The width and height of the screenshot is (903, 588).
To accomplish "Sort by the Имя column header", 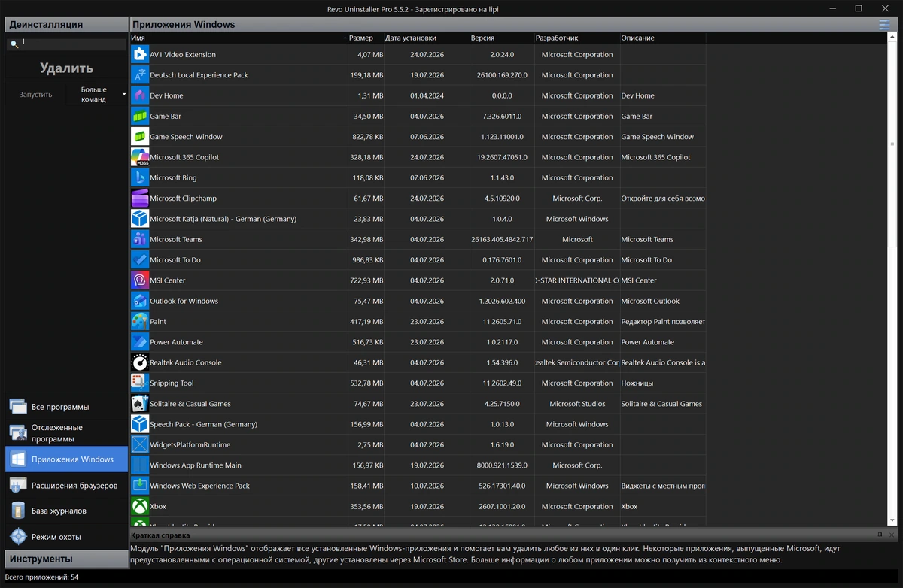I will coord(239,38).
